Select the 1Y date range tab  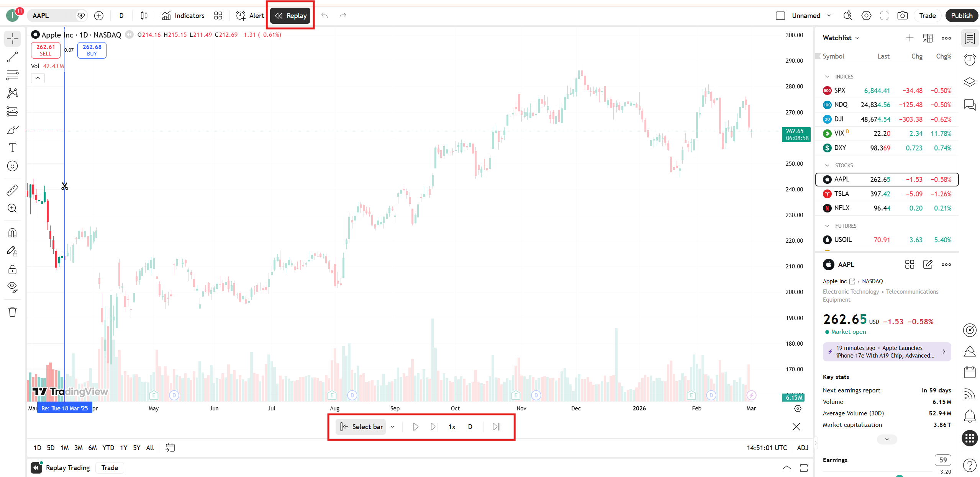point(123,447)
